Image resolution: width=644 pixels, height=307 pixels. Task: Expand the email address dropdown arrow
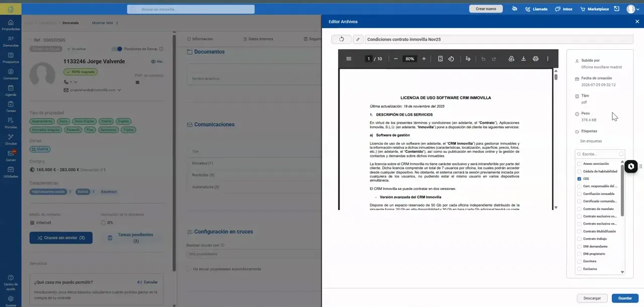(119, 90)
